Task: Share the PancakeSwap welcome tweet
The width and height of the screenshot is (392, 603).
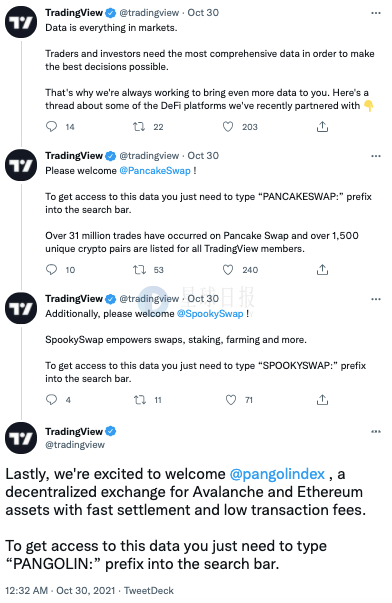Action: point(322,270)
